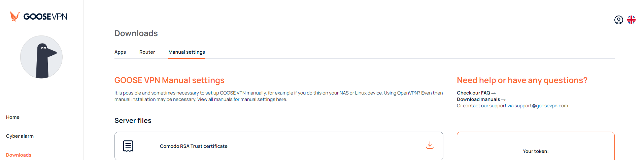644x160 pixels.
Task: Download the Comodo RSA Trust certificate via arrow icon
Action: tap(430, 145)
